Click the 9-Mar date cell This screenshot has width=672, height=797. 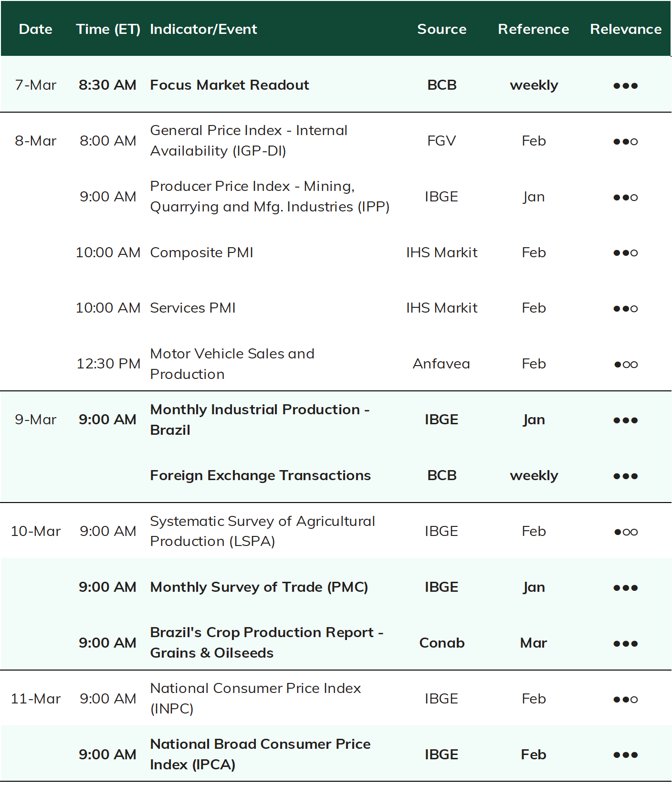(36, 419)
